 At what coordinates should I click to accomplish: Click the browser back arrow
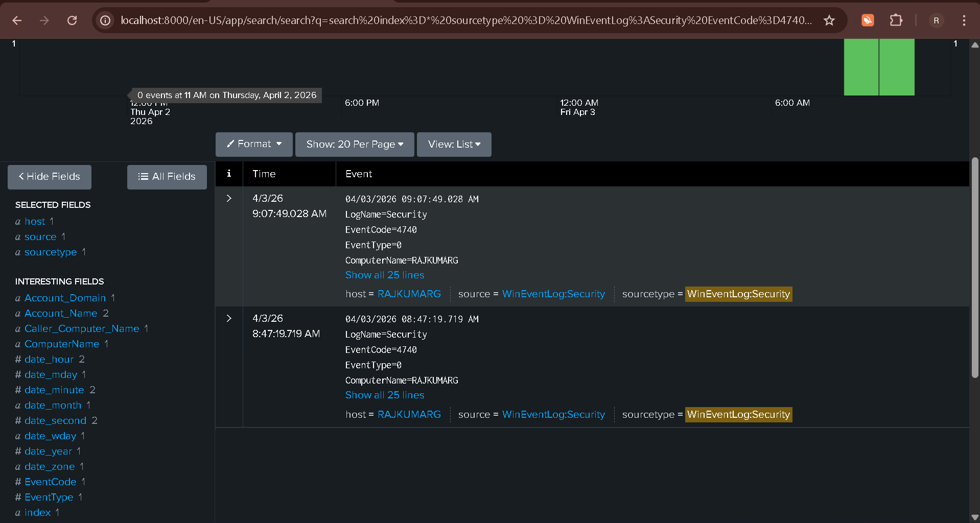(17, 20)
